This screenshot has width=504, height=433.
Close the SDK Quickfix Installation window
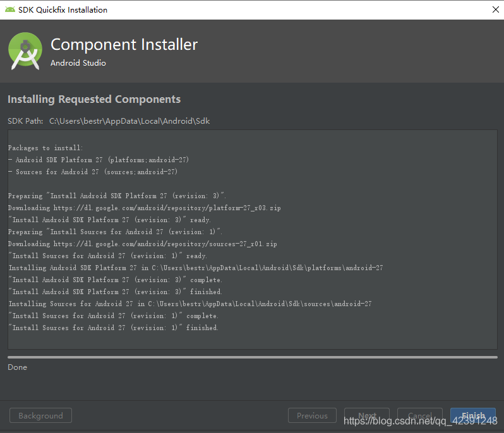[495, 9]
